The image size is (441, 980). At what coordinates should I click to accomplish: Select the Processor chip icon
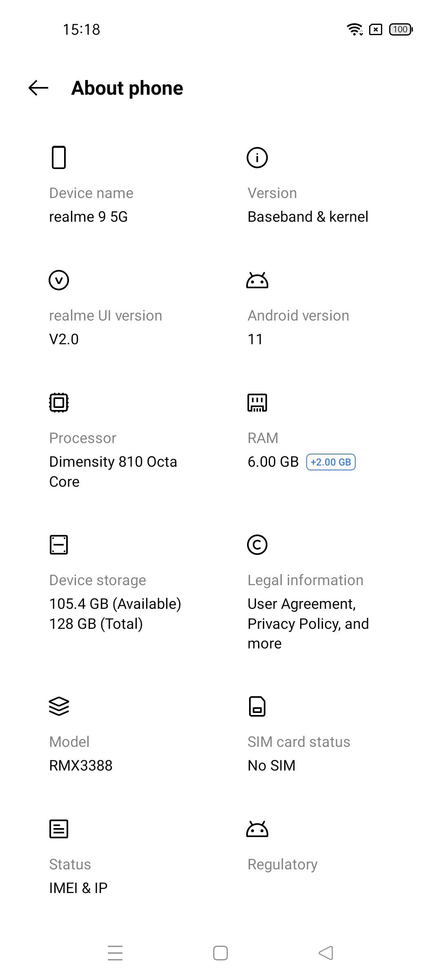click(x=59, y=403)
